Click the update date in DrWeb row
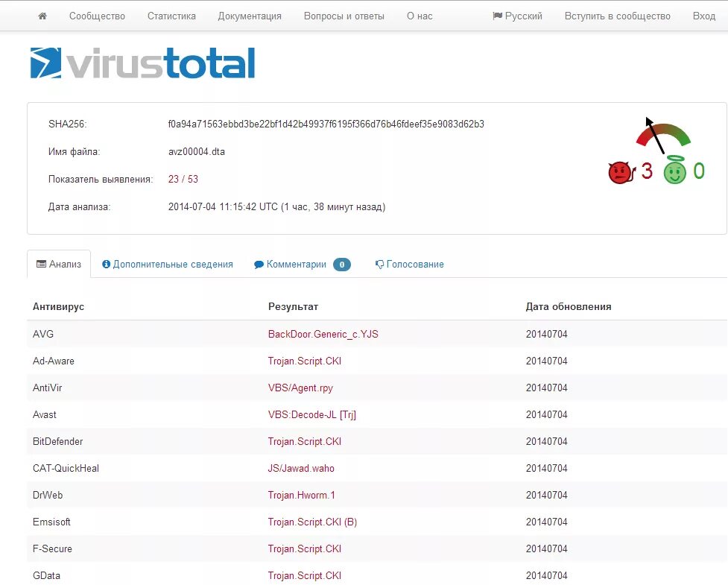 546,495
